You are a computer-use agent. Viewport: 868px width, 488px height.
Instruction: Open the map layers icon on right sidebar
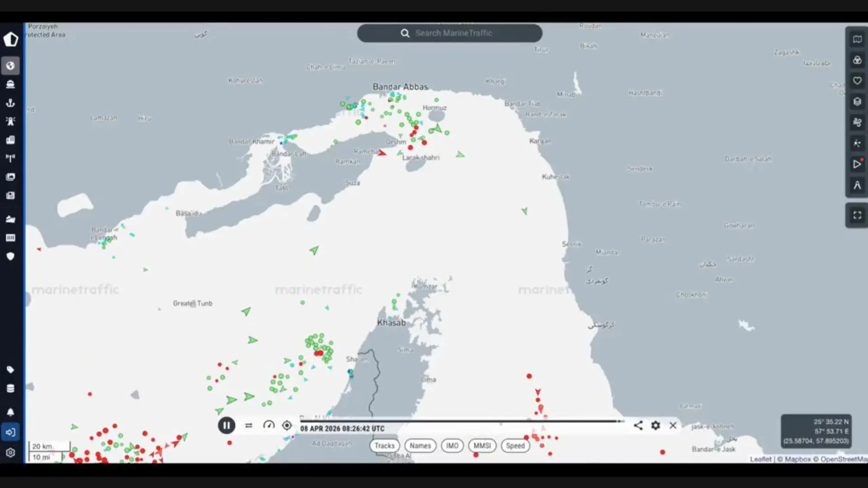[x=857, y=101]
